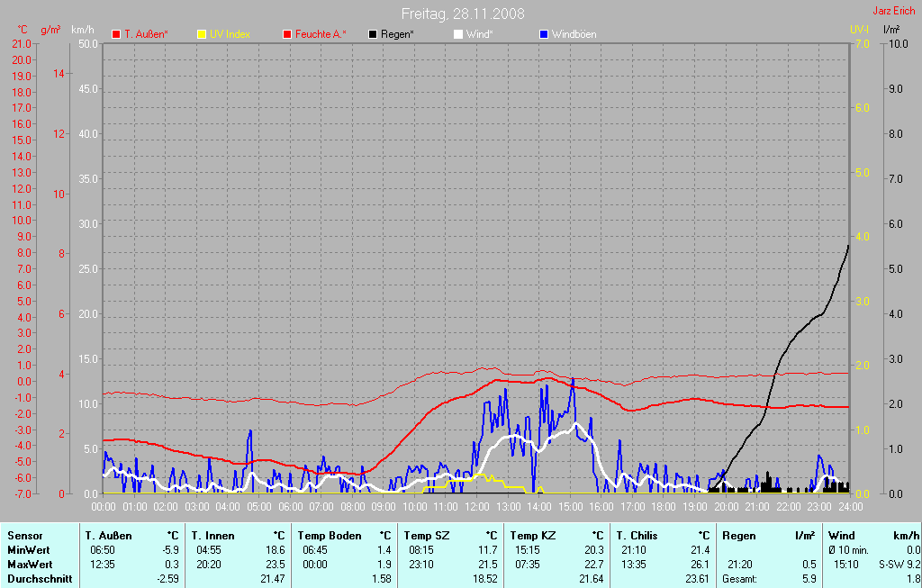This screenshot has width=922, height=588.
Task: Click the blue Windböen legend swatch
Action: (x=544, y=35)
